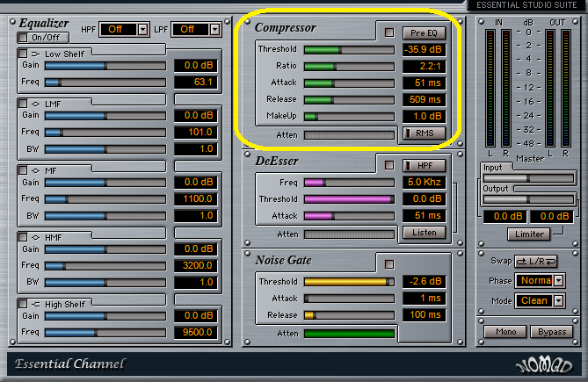The height and width of the screenshot is (382, 588).
Task: Enable the Low Shelf band checkbox
Action: 23,54
